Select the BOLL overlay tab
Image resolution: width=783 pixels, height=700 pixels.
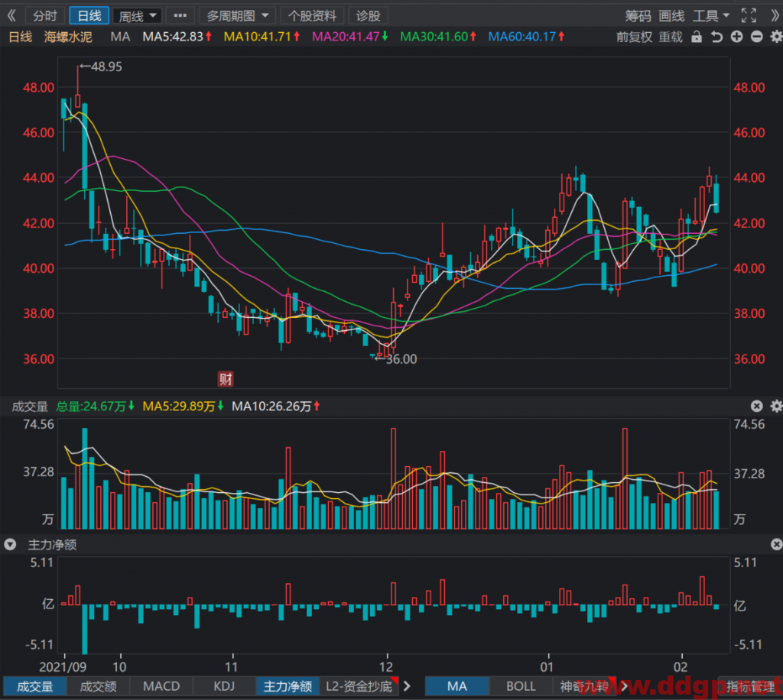[x=521, y=686]
